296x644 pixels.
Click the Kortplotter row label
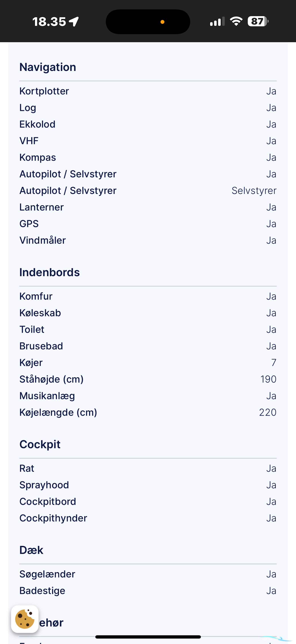point(44,91)
